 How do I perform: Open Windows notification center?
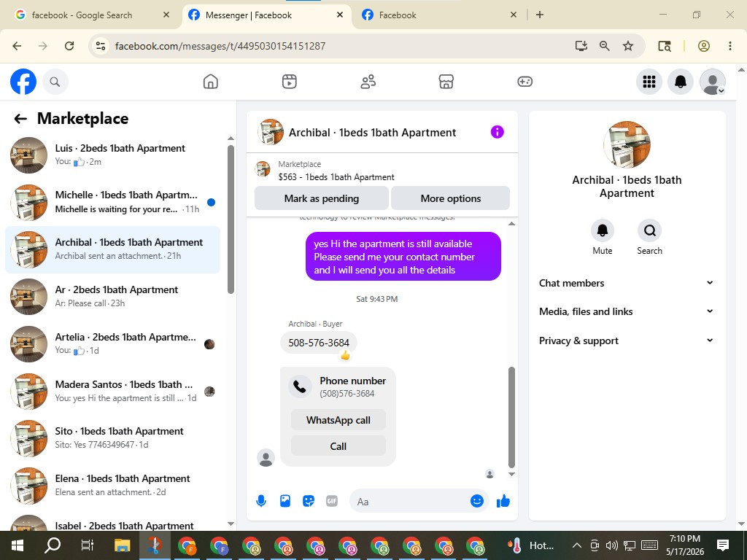click(723, 545)
